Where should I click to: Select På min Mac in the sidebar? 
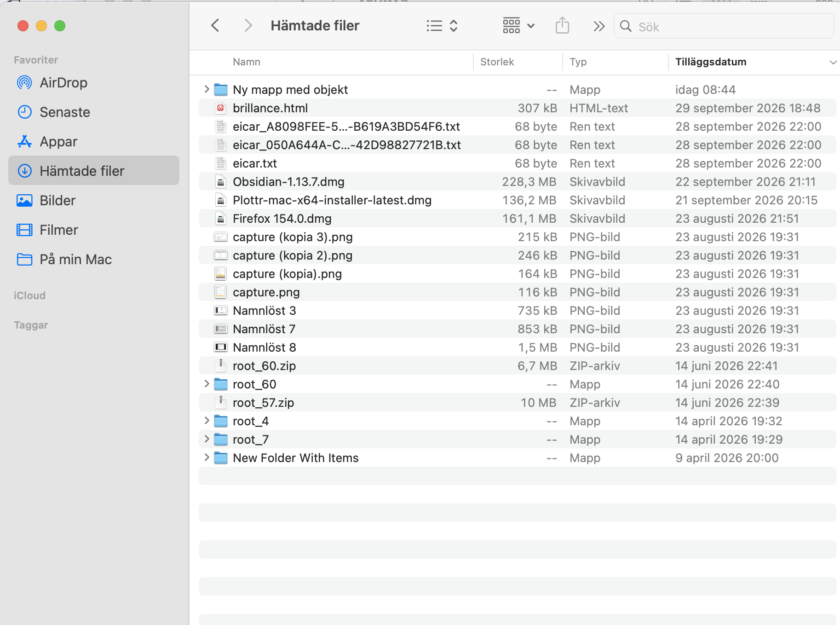point(94,260)
